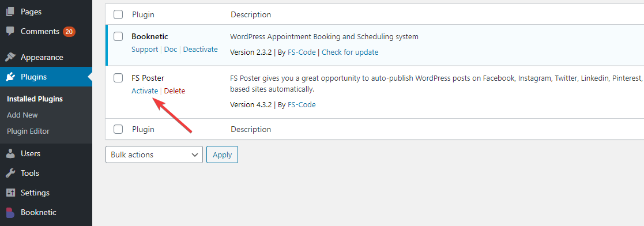Open Add New submenu item
The width and height of the screenshot is (644, 226).
coord(22,115)
